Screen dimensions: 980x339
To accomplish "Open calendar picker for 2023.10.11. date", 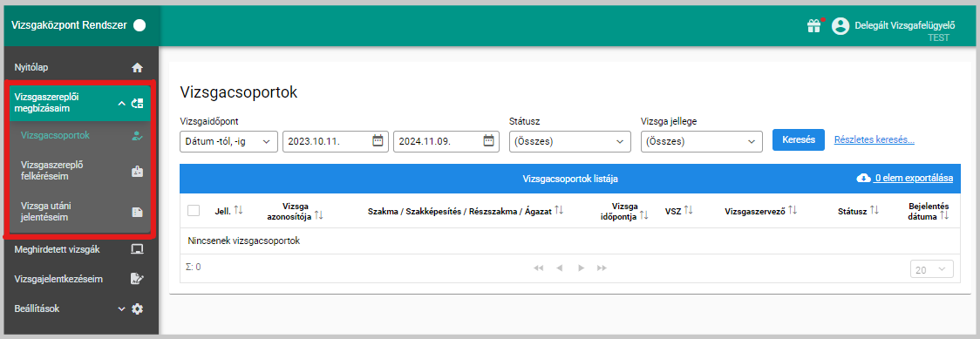I will pos(378,141).
